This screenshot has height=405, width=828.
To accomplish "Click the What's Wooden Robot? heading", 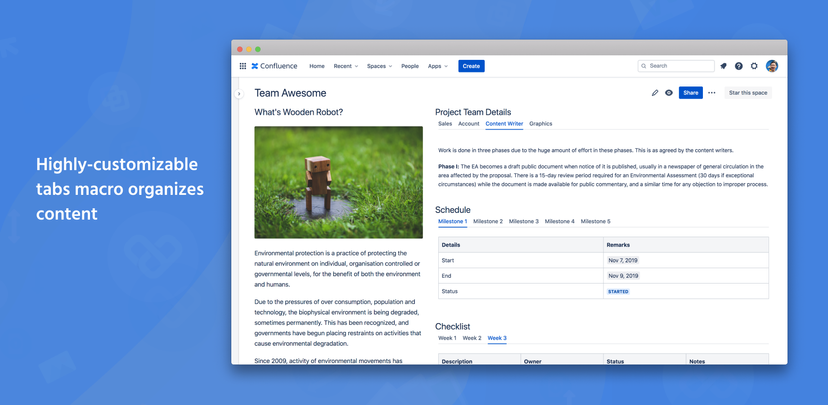I will pos(299,112).
